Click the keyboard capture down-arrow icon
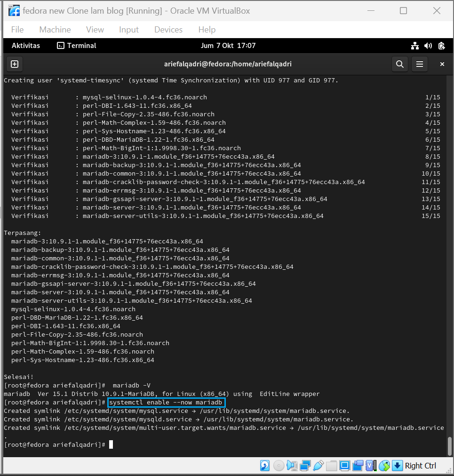 click(397, 465)
